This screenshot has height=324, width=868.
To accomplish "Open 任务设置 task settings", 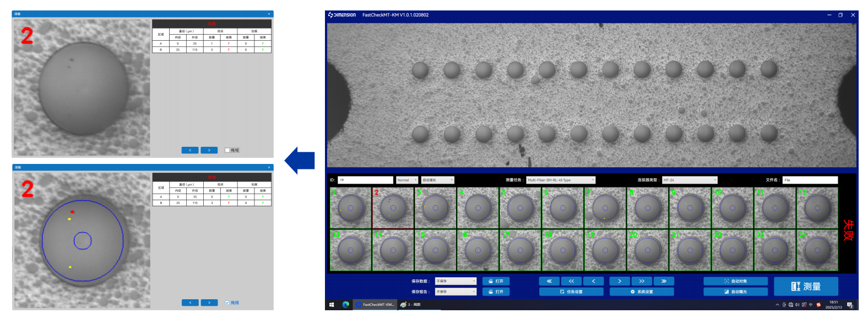I will (x=571, y=292).
